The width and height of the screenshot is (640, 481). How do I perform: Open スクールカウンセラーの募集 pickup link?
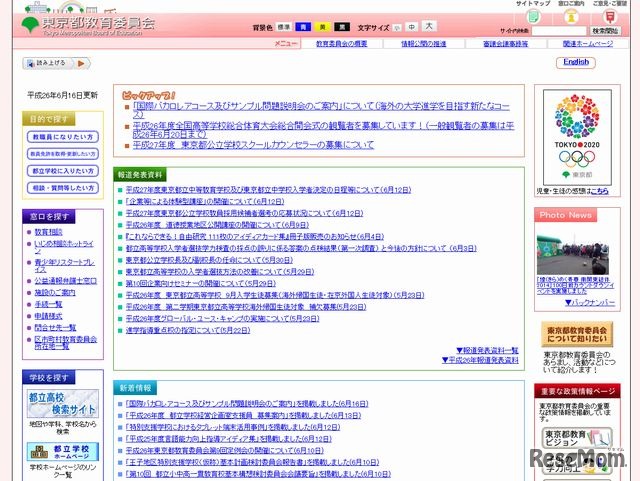tap(253, 145)
